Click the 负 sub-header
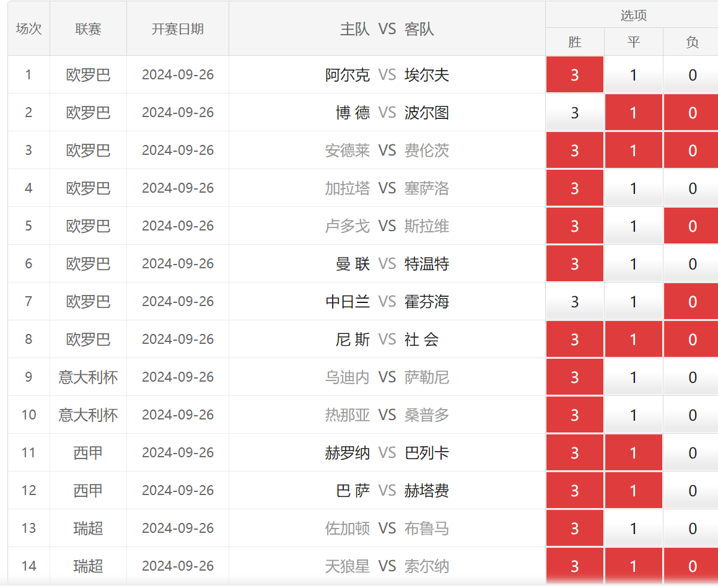Screen dimensions: 718x588 point(691,42)
